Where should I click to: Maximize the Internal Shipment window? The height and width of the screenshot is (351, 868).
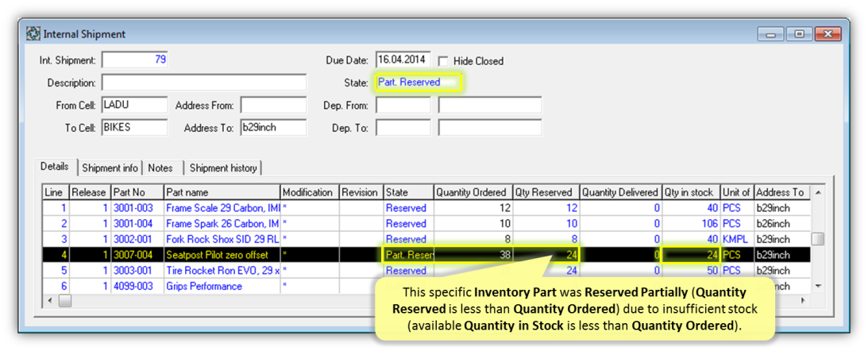799,34
